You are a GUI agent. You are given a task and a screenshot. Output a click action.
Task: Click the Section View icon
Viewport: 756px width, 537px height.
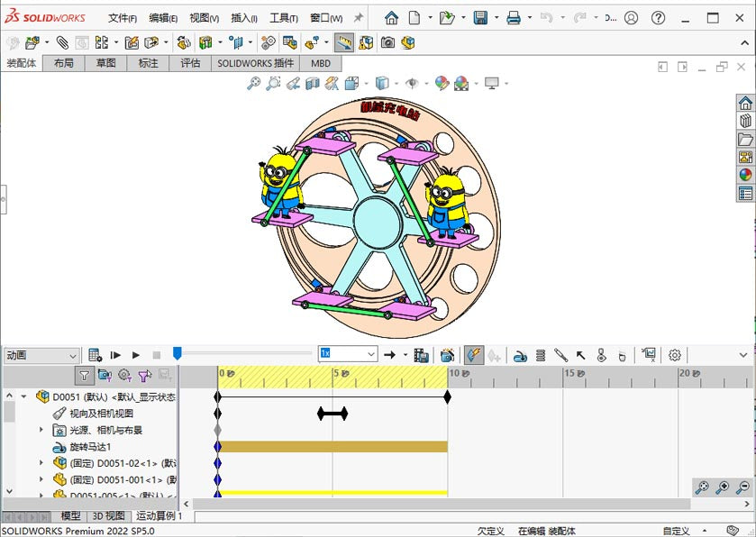(313, 84)
